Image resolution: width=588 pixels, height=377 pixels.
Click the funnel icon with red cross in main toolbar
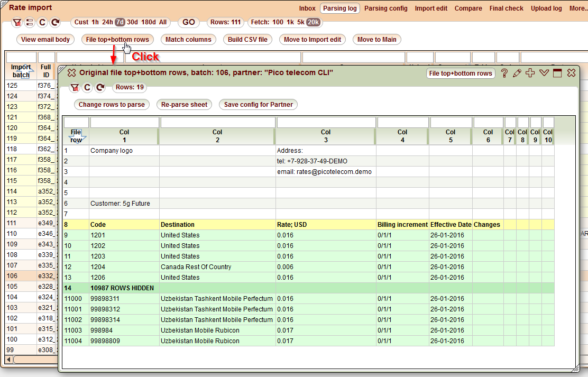click(17, 22)
